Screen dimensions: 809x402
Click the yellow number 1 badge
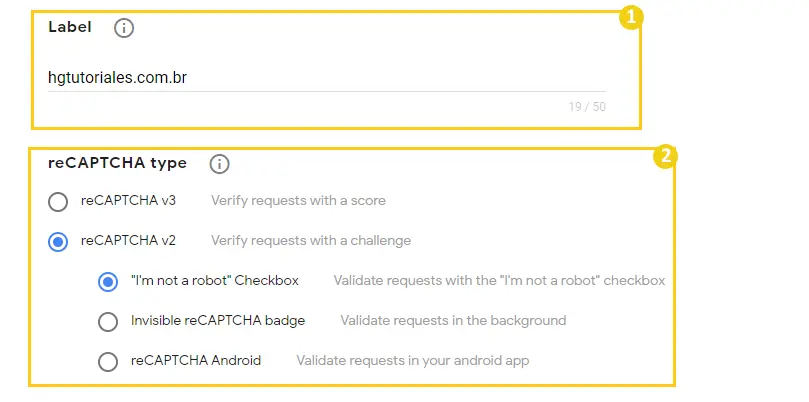(x=630, y=18)
